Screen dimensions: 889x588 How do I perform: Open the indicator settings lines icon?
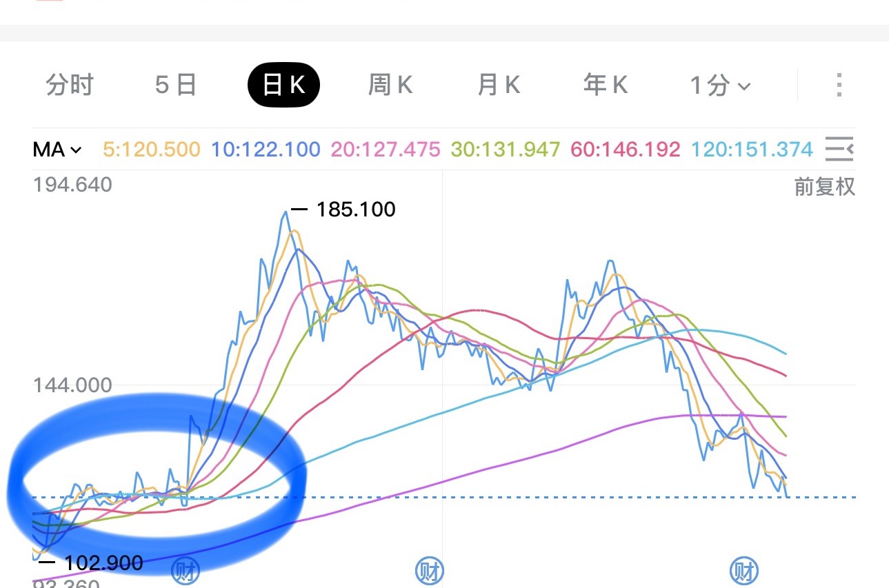839,149
